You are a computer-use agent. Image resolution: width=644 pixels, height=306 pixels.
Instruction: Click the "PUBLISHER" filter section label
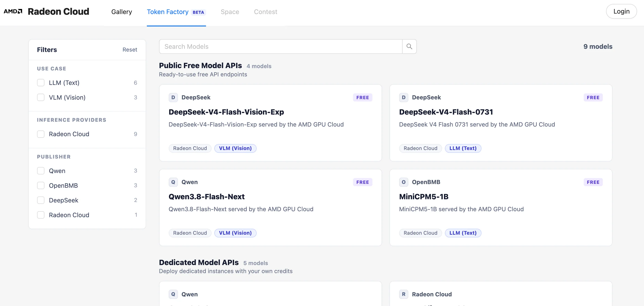54,157
